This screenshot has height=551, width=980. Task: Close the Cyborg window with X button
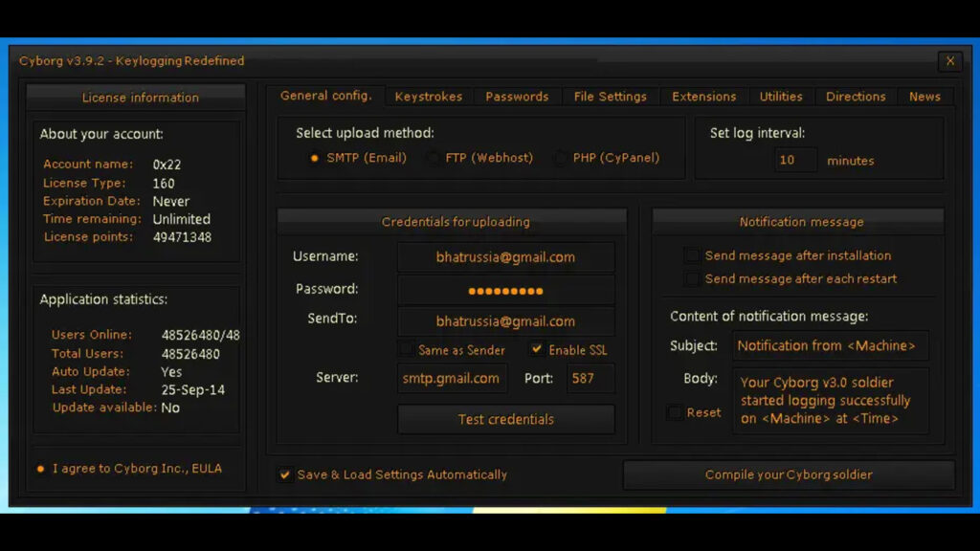[949, 61]
